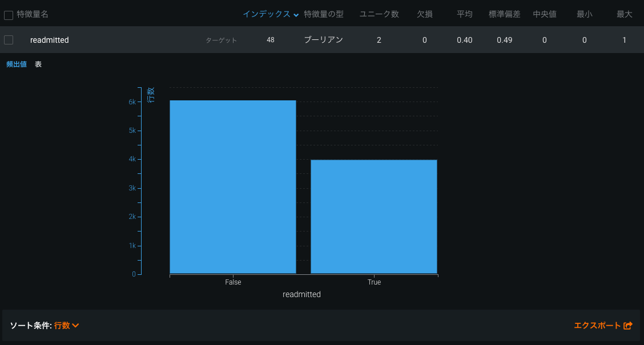644x345 pixels.
Task: Switch to the 表 tab
Action: click(38, 64)
